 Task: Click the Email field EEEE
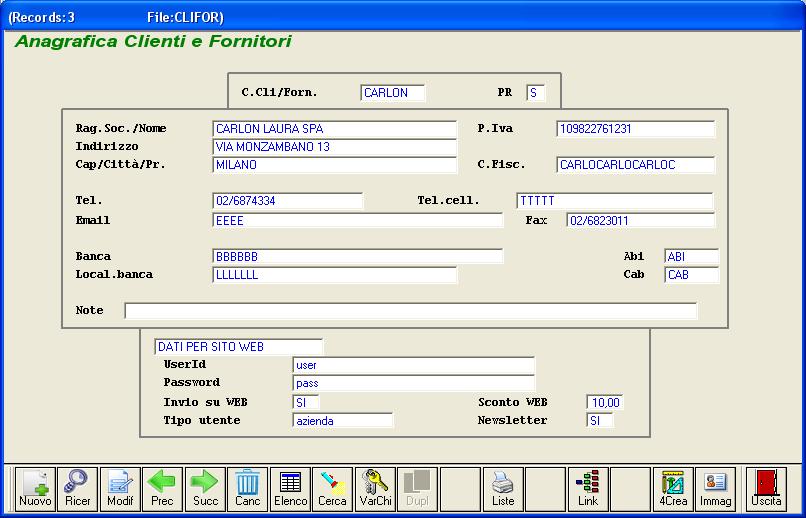pyautogui.click(x=357, y=220)
